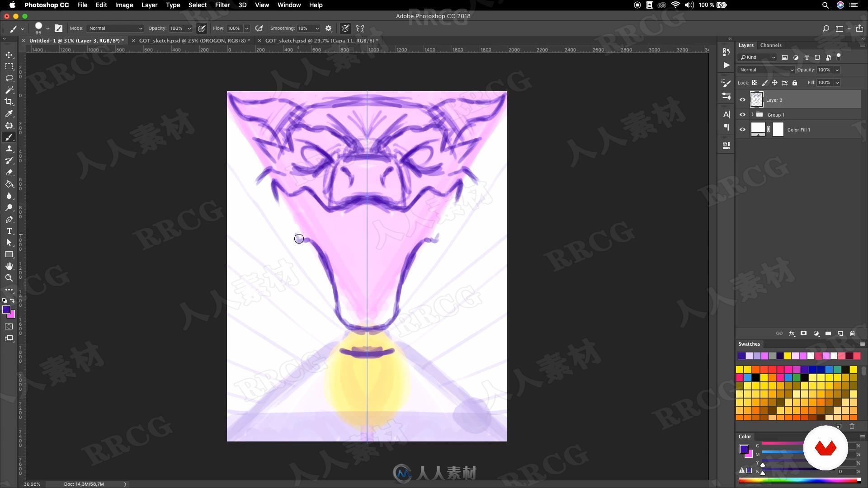The height and width of the screenshot is (488, 868).
Task: Toggle visibility of Group 1
Action: pyautogui.click(x=742, y=114)
